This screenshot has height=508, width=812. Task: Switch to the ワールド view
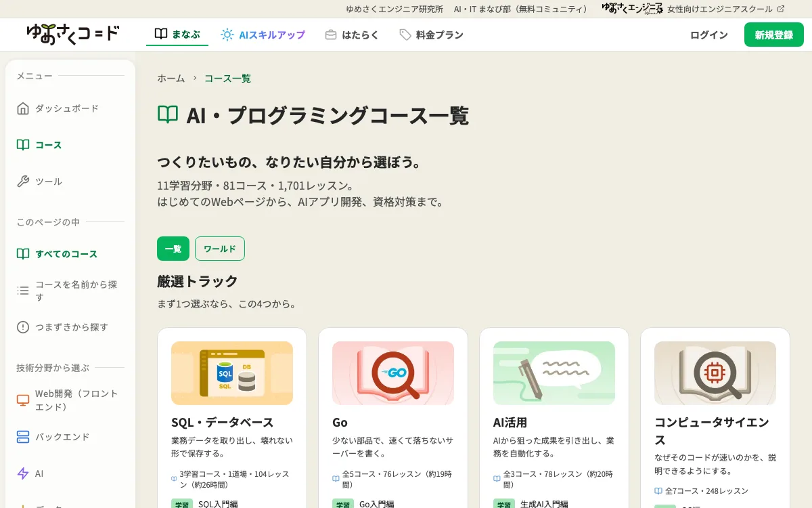pos(220,249)
